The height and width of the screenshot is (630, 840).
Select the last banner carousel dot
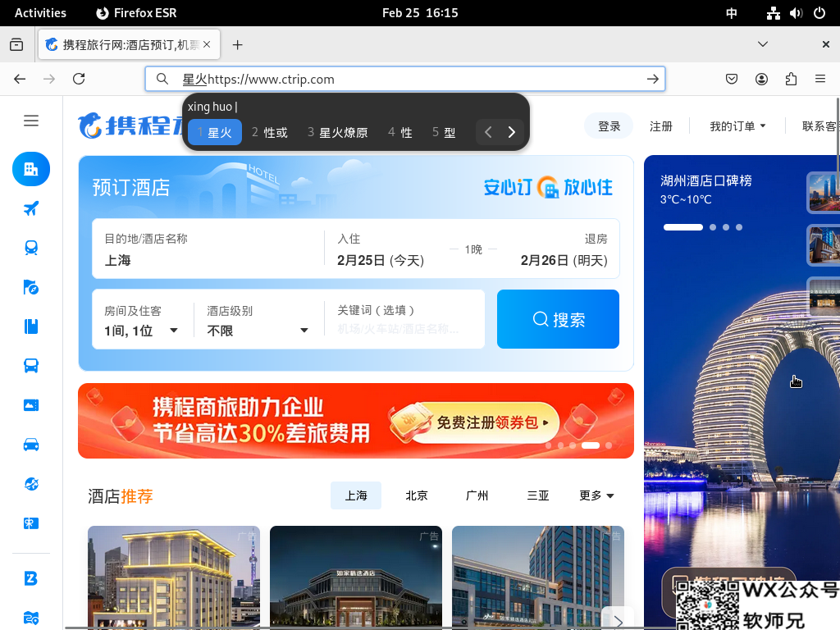coord(609,445)
